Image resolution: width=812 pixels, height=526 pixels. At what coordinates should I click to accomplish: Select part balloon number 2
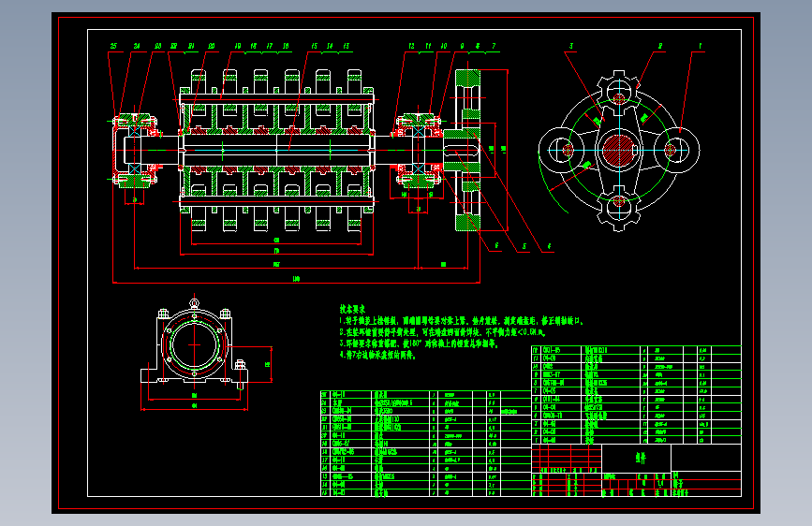click(x=660, y=46)
